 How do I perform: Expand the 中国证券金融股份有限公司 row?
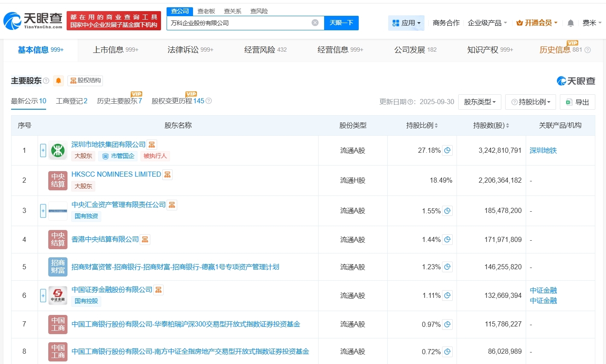pos(43,295)
